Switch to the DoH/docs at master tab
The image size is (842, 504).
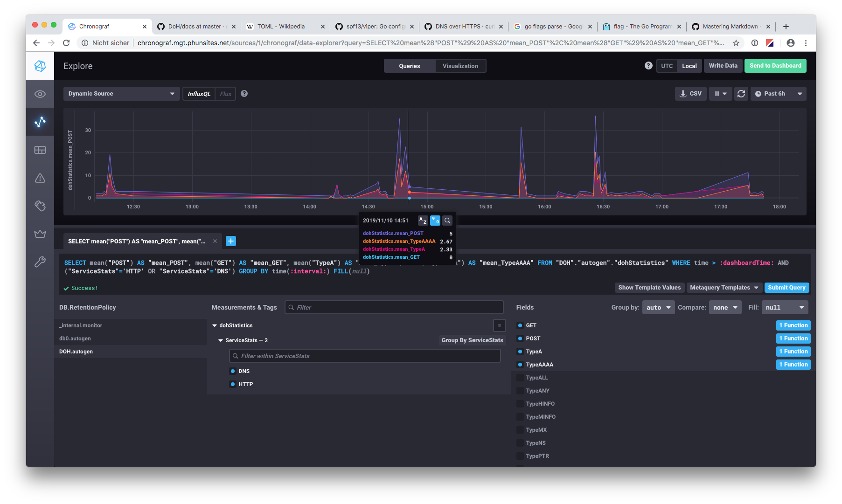196,27
